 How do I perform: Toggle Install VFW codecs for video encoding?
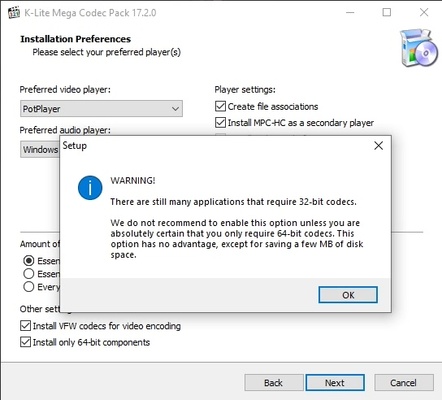25,326
